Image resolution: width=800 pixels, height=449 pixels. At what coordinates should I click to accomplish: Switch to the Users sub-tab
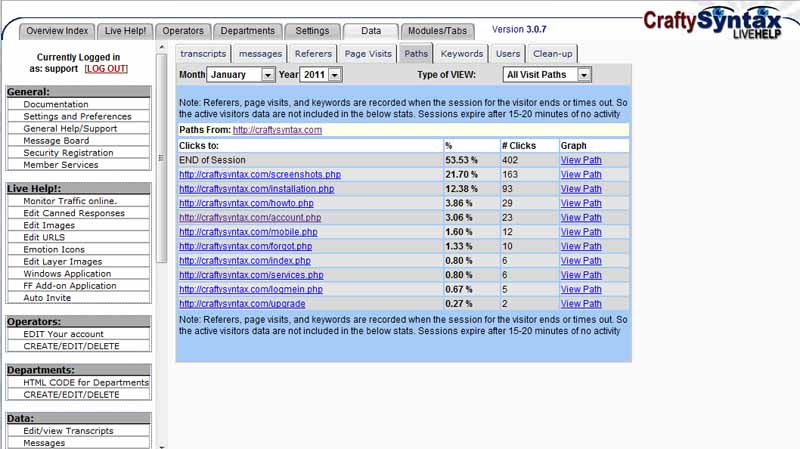click(508, 54)
